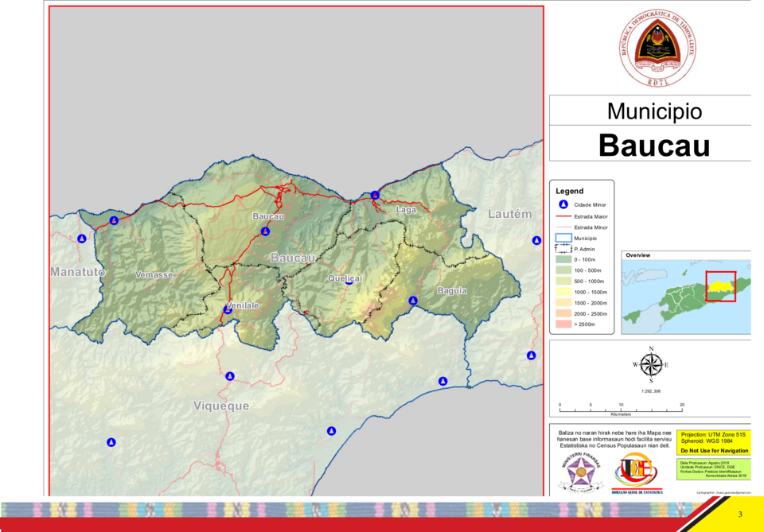Click the 'Laga' map label
Viewport: 764px width, 532px height.
tap(406, 210)
